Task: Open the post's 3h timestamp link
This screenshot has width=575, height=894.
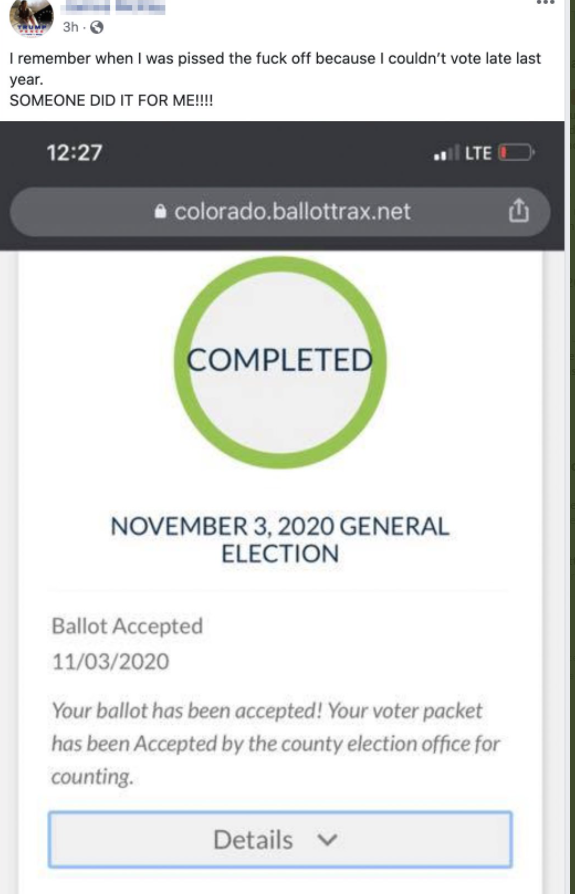Action: pos(71,27)
